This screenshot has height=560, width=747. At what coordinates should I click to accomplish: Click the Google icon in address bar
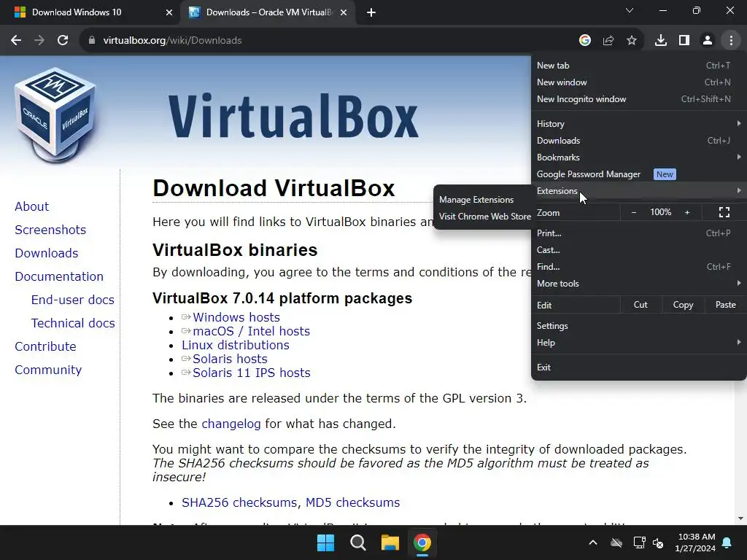(x=584, y=41)
